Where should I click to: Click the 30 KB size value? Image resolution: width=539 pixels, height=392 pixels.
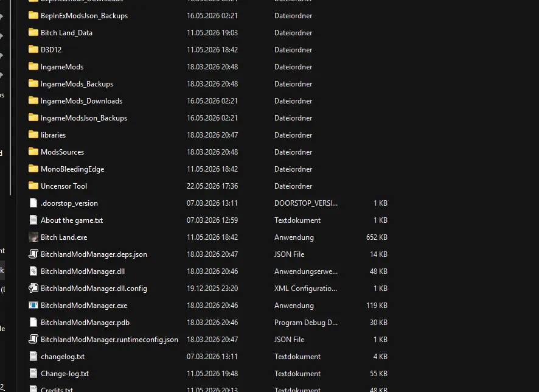(378, 322)
